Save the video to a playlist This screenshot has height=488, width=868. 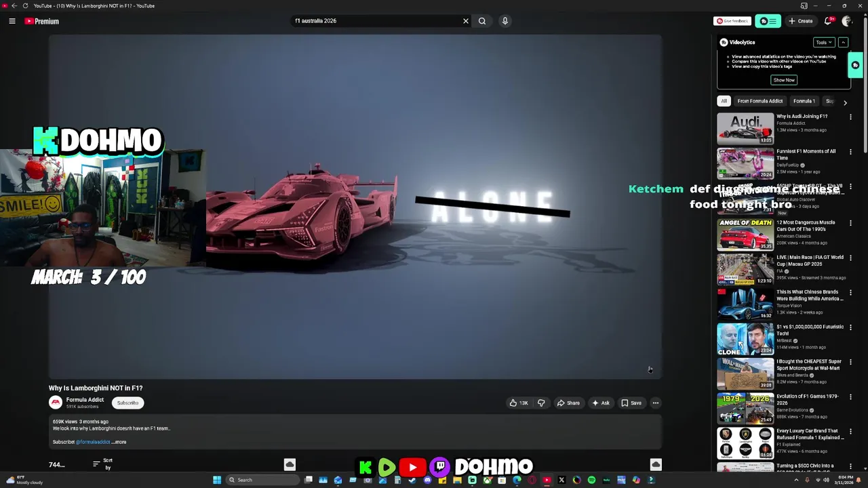(x=631, y=403)
